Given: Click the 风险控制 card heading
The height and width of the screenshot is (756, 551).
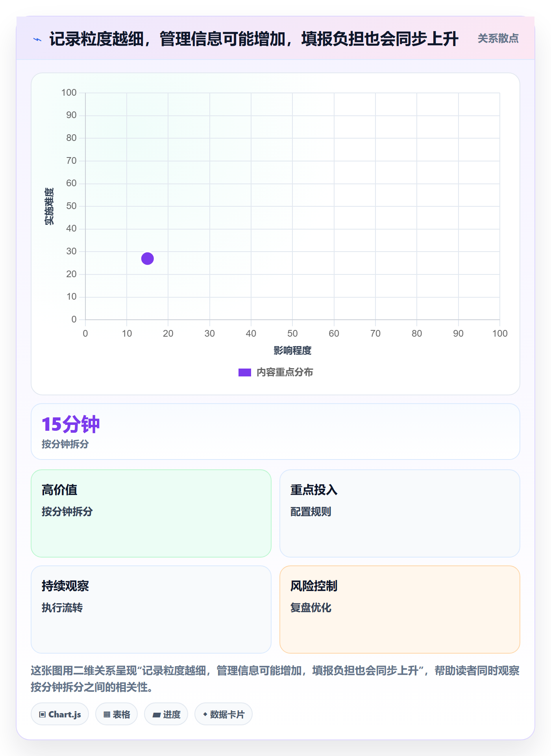Looking at the screenshot, I should pos(314,586).
